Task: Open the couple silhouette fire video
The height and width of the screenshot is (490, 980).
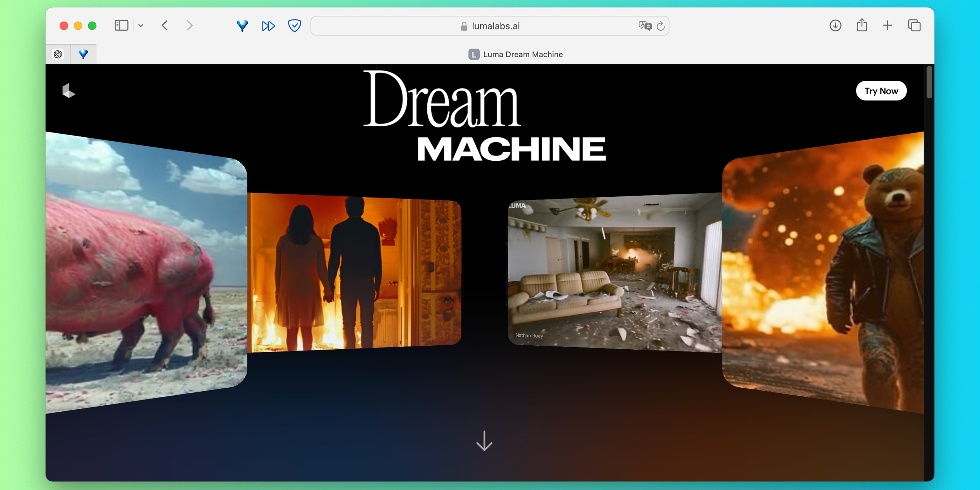Action: point(354,272)
